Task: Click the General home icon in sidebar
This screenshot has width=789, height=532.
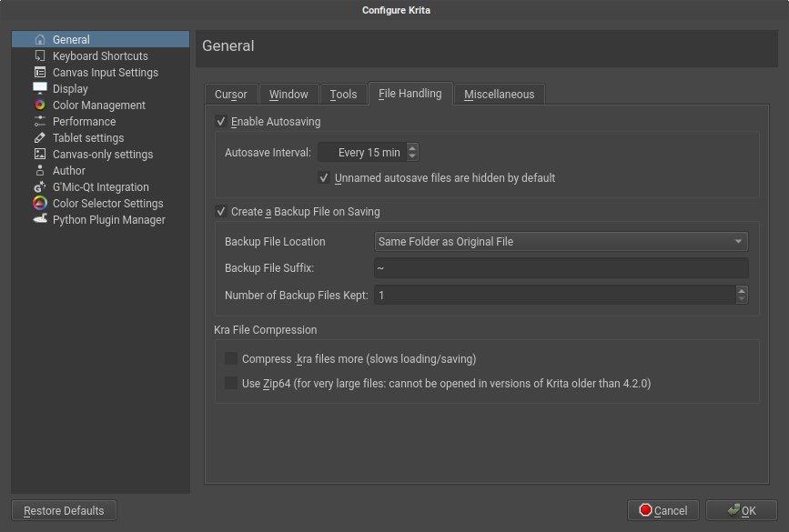Action: click(40, 39)
